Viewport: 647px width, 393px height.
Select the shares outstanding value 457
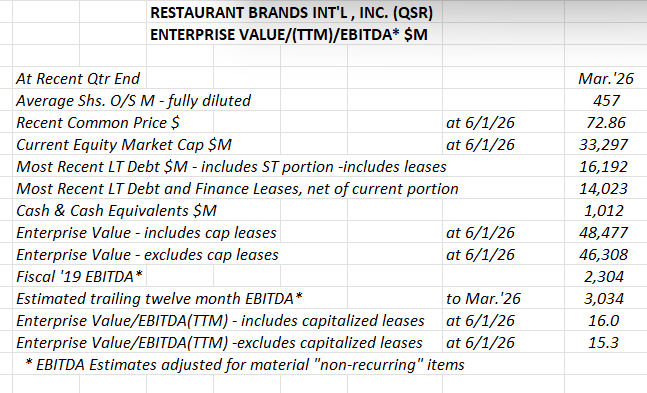[605, 100]
